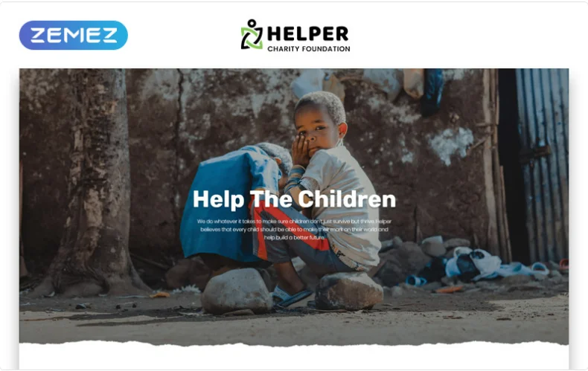This screenshot has height=371, width=588.
Task: Click the Charity Foundation tagline
Action: (x=309, y=49)
